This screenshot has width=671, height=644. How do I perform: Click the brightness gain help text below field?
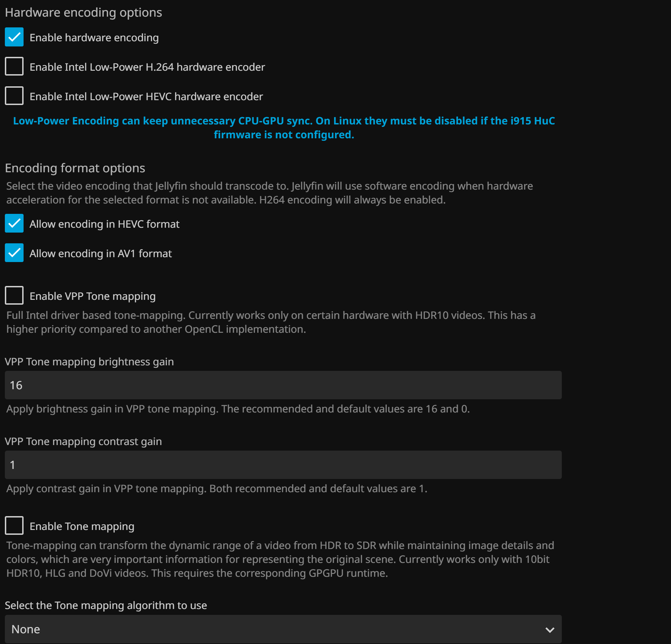click(238, 409)
